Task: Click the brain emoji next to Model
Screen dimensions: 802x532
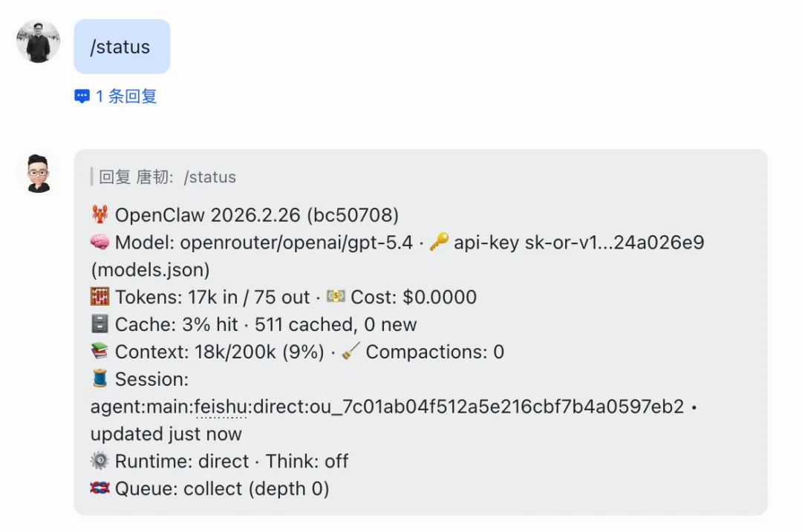Action: point(100,243)
